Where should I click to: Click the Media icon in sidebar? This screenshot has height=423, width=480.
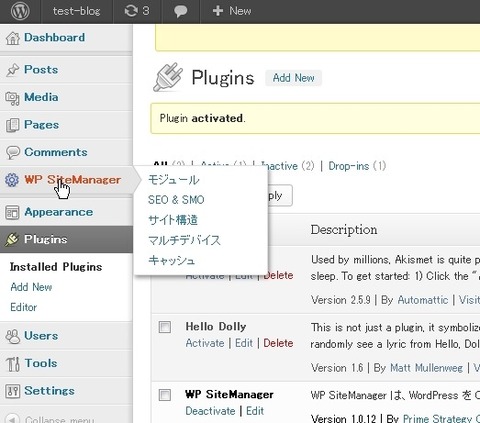13,98
